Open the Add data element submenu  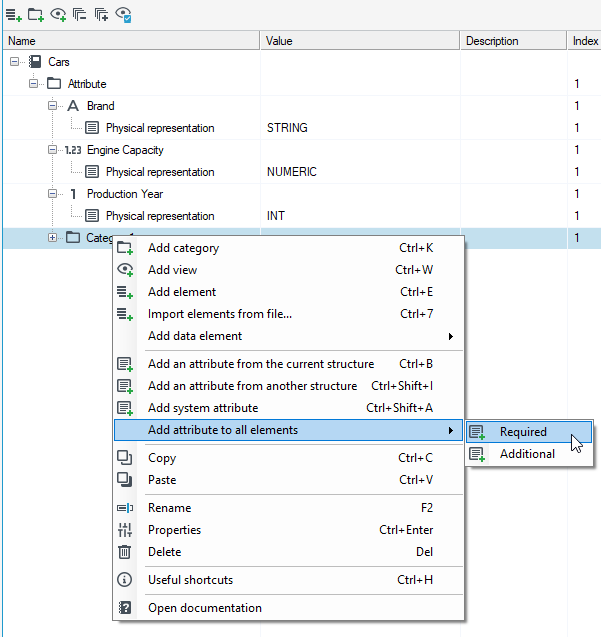tap(288, 336)
